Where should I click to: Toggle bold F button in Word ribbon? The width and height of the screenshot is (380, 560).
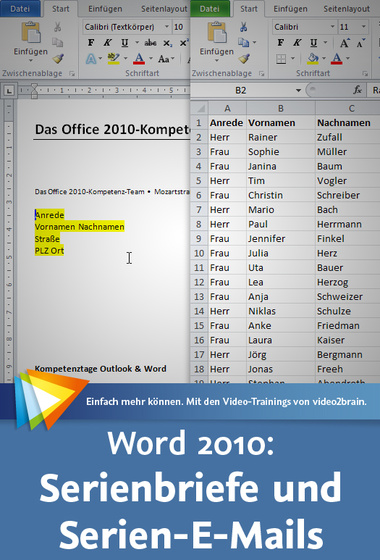click(x=91, y=43)
